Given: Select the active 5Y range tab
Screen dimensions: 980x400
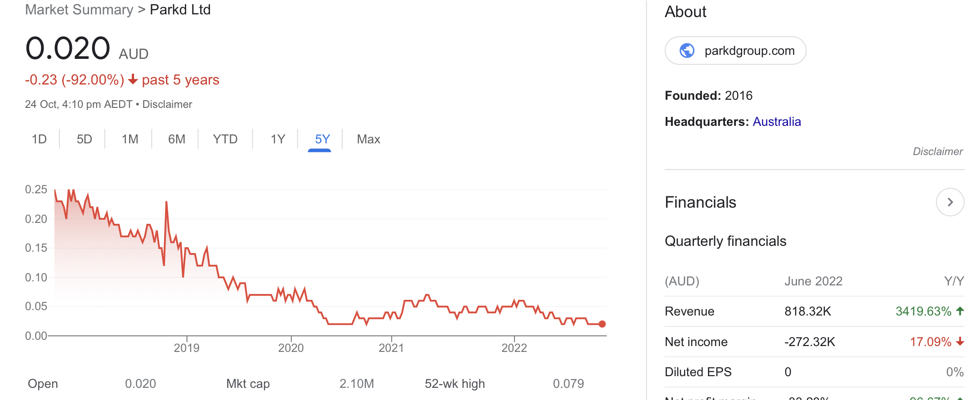Looking at the screenshot, I should tap(322, 139).
